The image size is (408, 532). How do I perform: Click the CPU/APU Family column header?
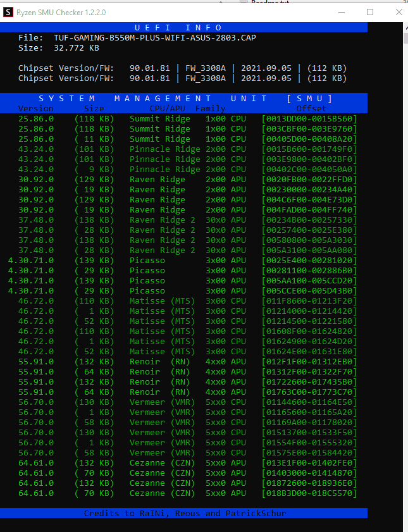[187, 109]
